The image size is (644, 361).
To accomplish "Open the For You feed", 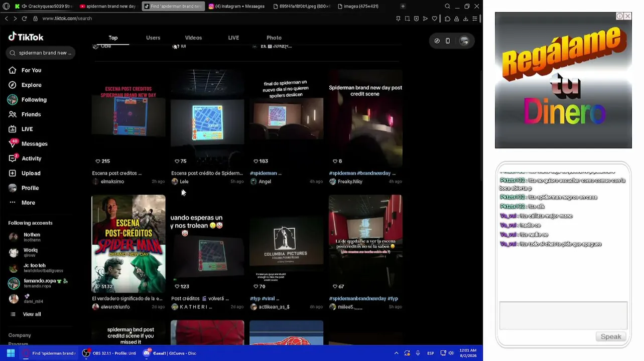I will coord(25,70).
